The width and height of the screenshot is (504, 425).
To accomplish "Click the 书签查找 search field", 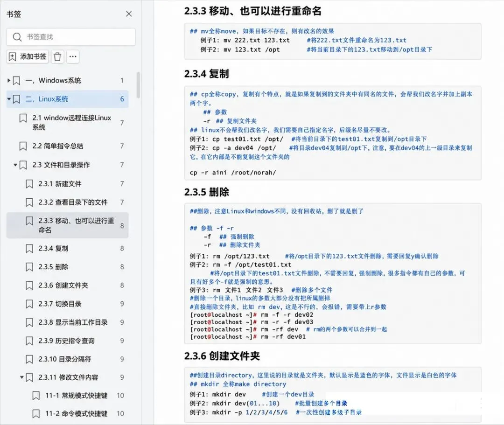I will pos(71,37).
